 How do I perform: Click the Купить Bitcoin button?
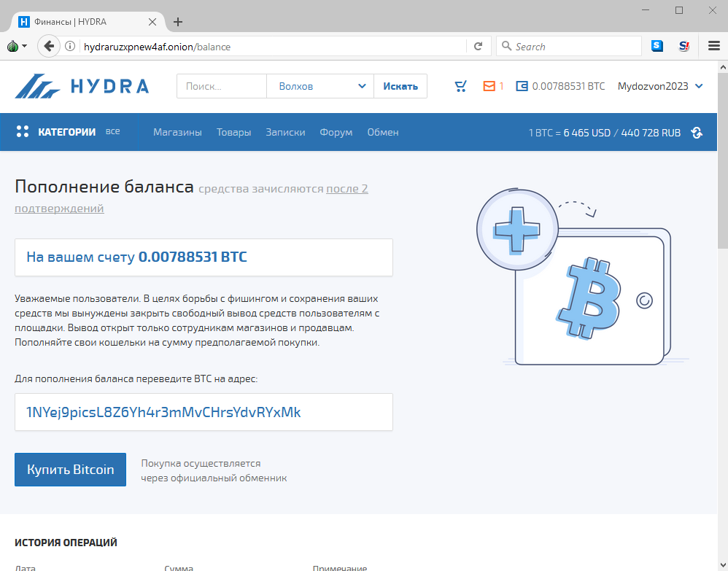70,470
